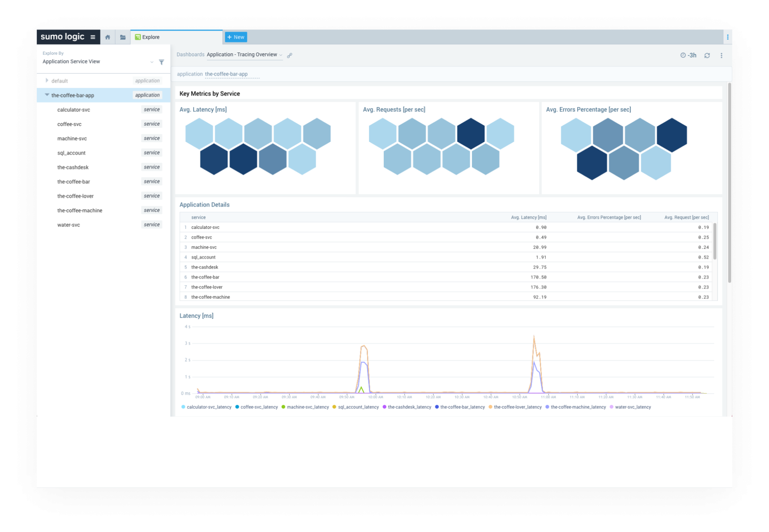Image resolution: width=769 pixels, height=532 pixels.
Task: Refresh the dashboard with the refresh icon
Action: pyautogui.click(x=707, y=55)
